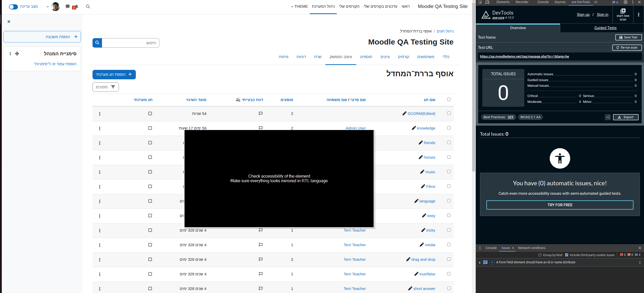Click the tag search input field
Image resolution: width=644 pixels, height=293 pixels.
coord(130,43)
